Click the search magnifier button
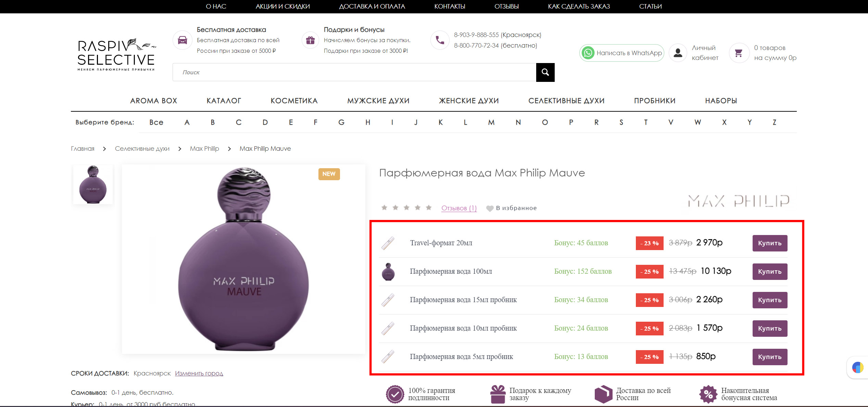Image resolution: width=868 pixels, height=407 pixels. 545,72
